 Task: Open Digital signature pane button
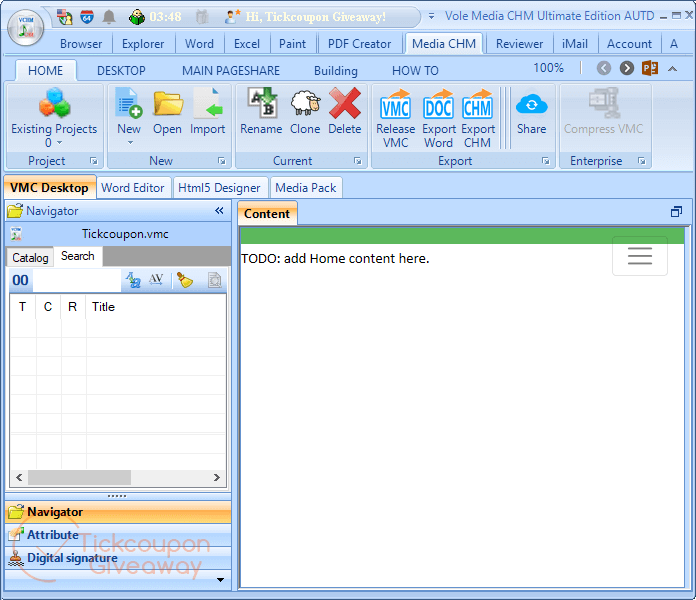pos(118,558)
